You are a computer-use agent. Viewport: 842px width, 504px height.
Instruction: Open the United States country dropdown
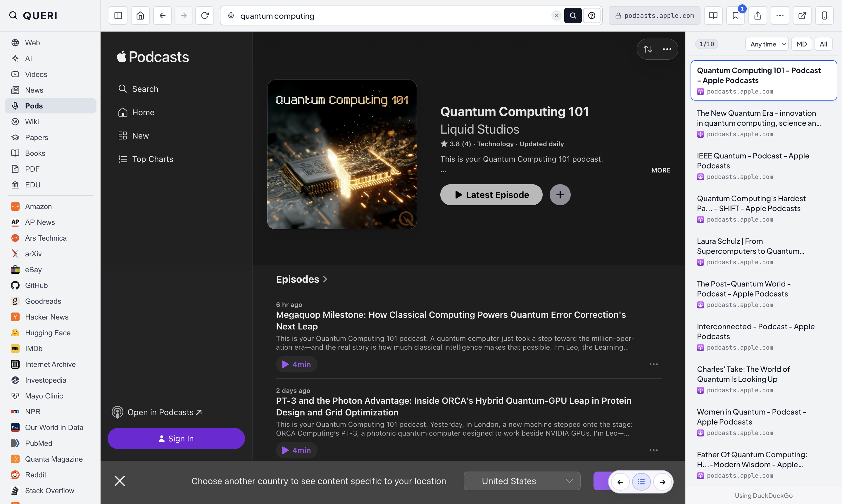point(522,481)
